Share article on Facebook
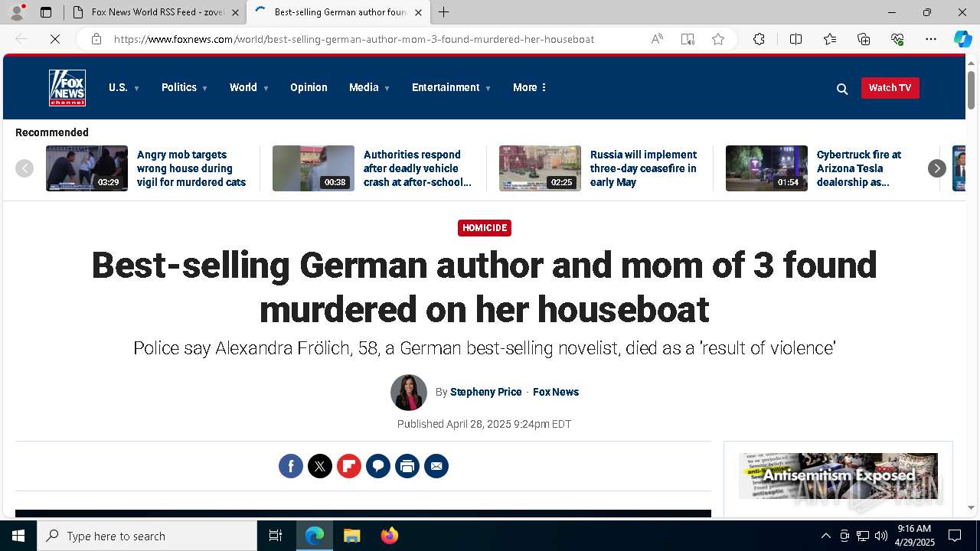 pyautogui.click(x=291, y=466)
